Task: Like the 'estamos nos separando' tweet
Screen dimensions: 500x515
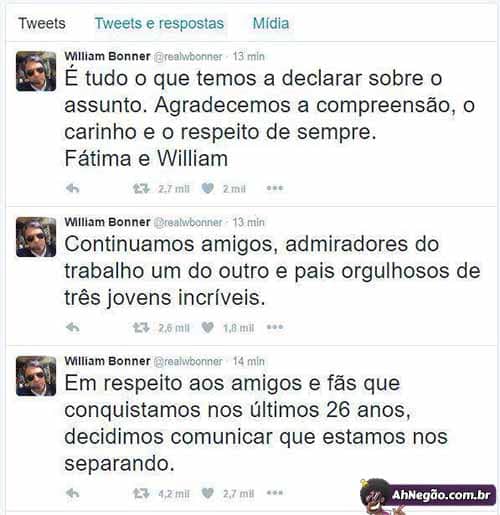Action: [207, 493]
